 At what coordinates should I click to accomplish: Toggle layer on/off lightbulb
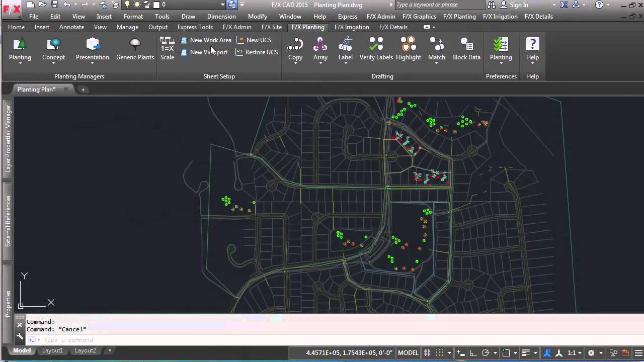pyautogui.click(x=127, y=5)
